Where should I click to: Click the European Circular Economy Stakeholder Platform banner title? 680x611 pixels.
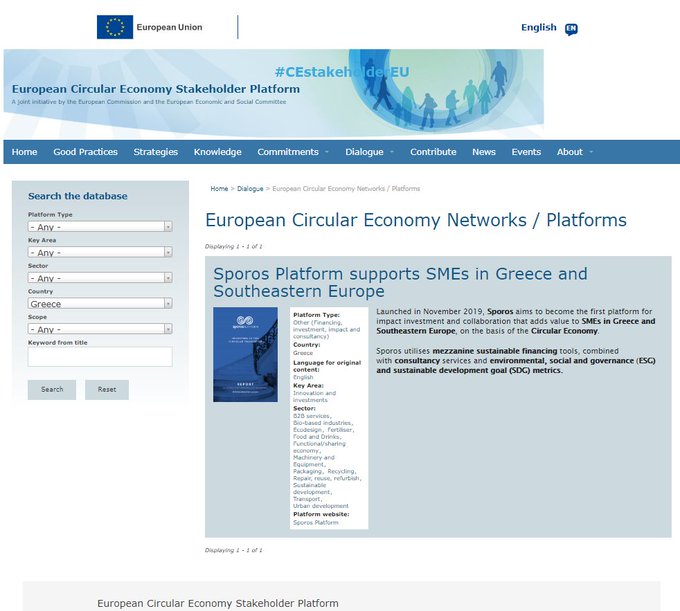pyautogui.click(x=156, y=89)
